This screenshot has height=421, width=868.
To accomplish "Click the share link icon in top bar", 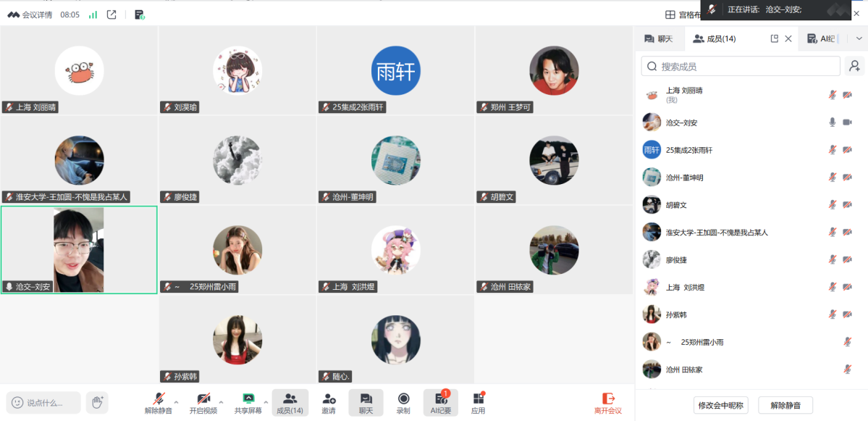I will coord(111,15).
